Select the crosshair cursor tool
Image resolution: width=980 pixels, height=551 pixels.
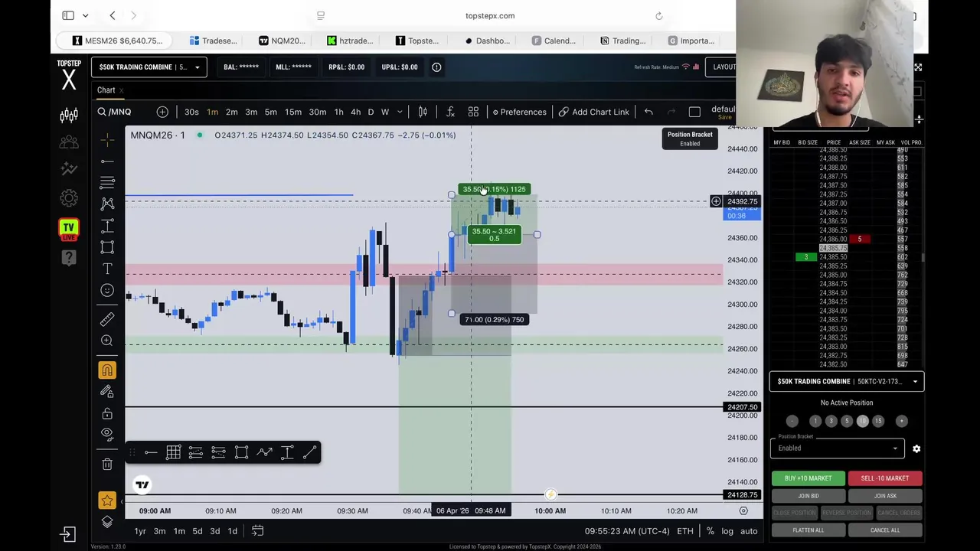tap(107, 139)
